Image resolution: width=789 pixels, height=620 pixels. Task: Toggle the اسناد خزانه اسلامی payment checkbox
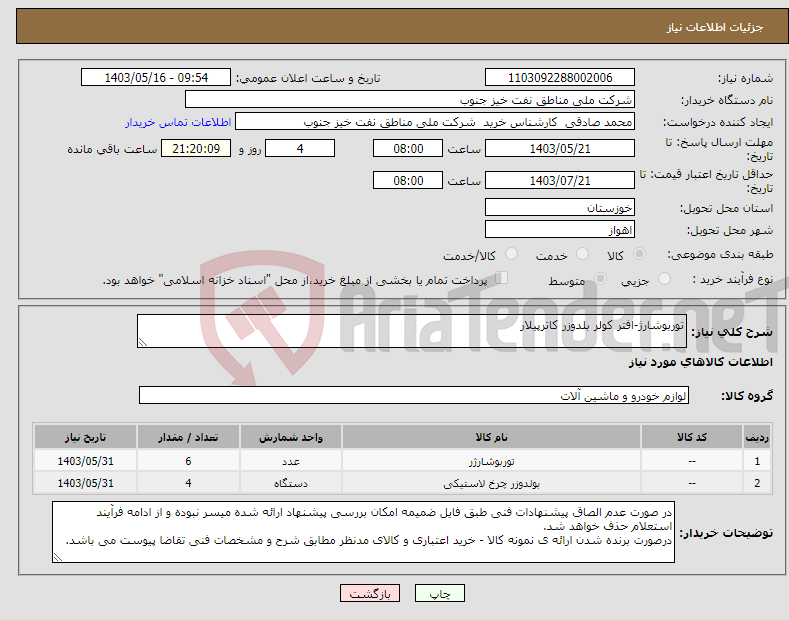click(501, 278)
